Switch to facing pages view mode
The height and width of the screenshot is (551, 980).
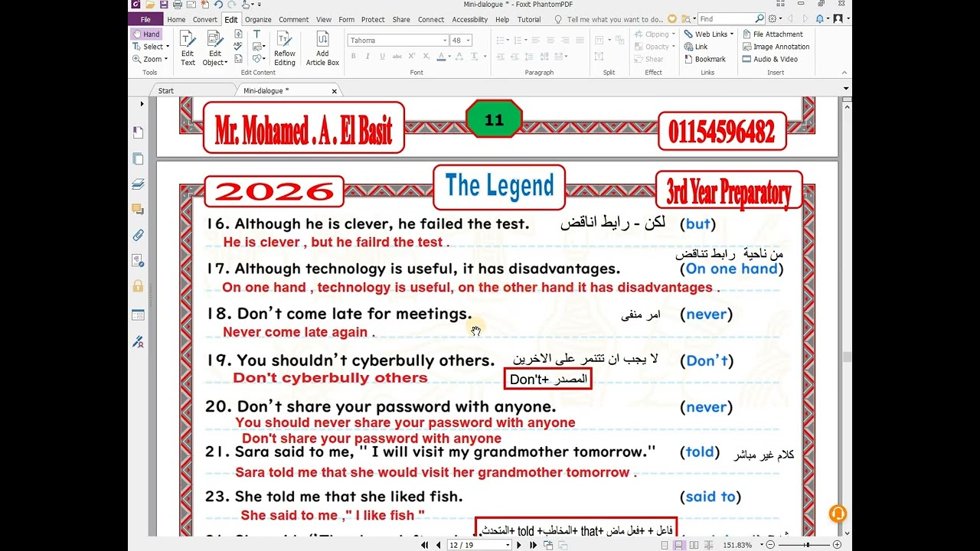(692, 545)
